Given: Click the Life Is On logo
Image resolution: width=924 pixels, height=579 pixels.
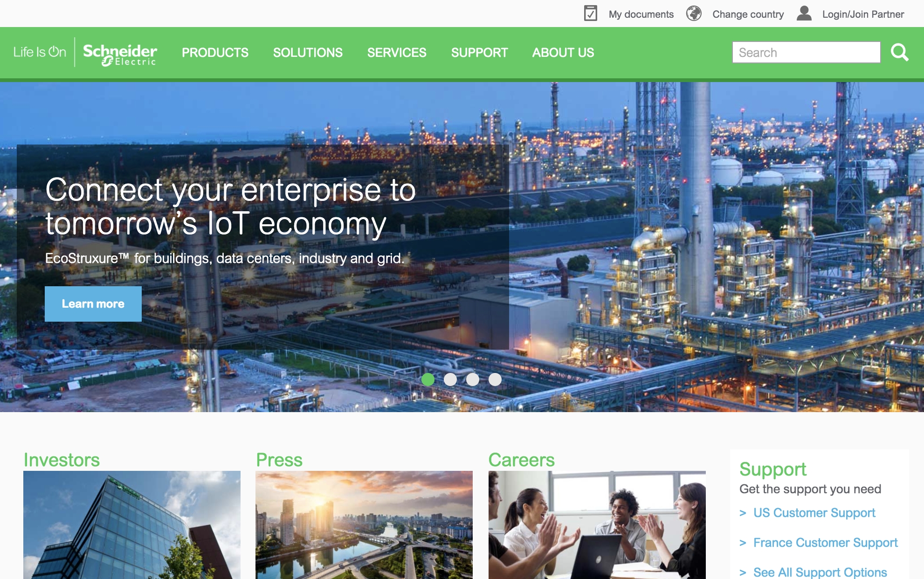Looking at the screenshot, I should click(x=40, y=52).
